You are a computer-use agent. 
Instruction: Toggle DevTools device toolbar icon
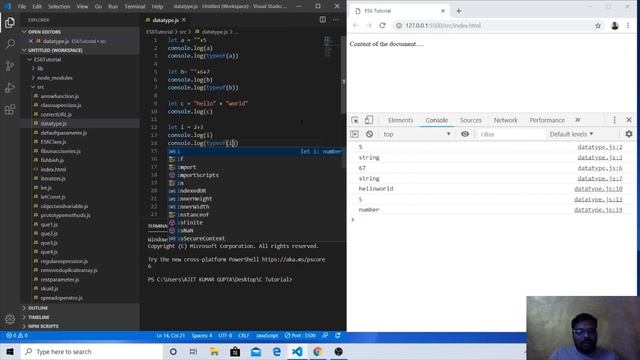tap(369, 120)
